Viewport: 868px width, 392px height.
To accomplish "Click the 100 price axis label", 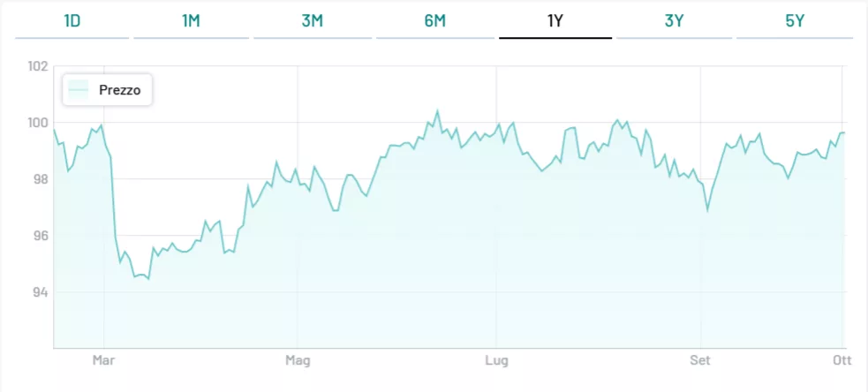I will point(37,123).
